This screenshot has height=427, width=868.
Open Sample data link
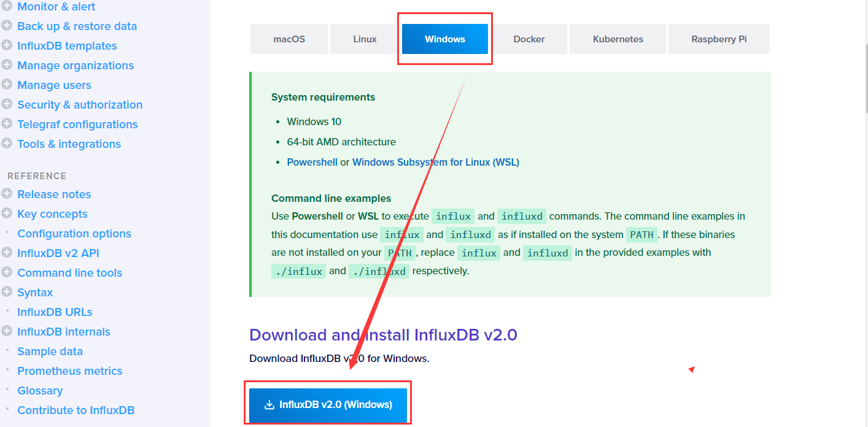(50, 352)
